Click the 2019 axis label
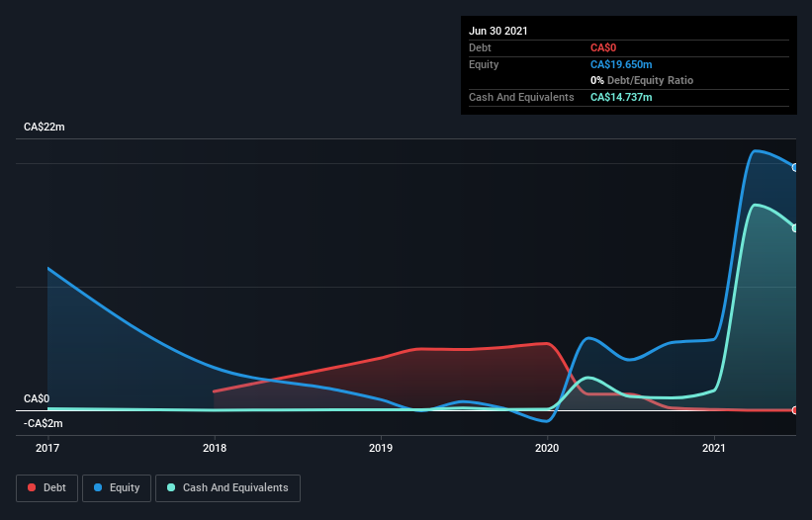Viewport: 812px width, 520px height. (x=381, y=448)
